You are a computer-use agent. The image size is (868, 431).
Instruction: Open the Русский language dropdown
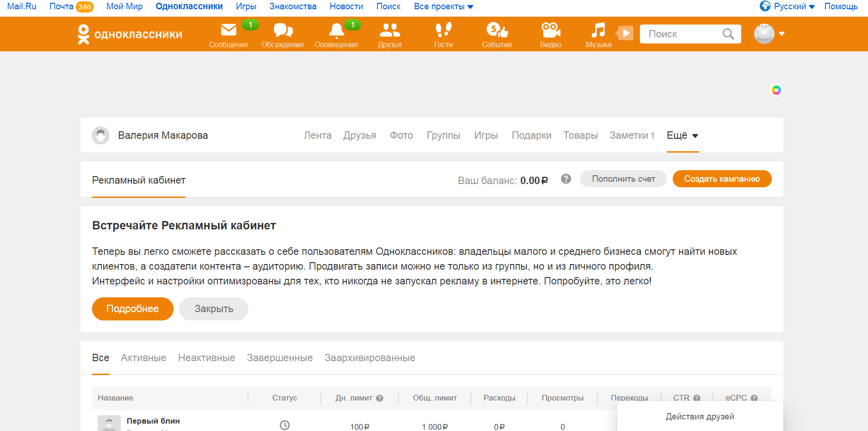point(794,6)
